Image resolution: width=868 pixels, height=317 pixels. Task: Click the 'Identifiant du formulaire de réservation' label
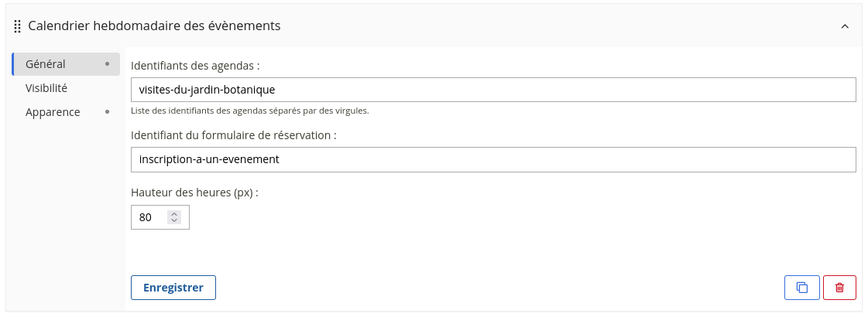tap(234, 135)
